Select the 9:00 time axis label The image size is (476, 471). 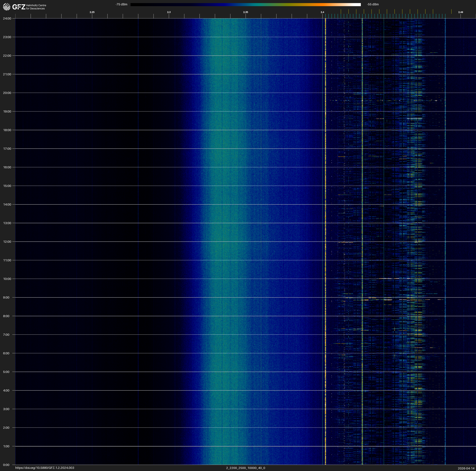[6, 297]
